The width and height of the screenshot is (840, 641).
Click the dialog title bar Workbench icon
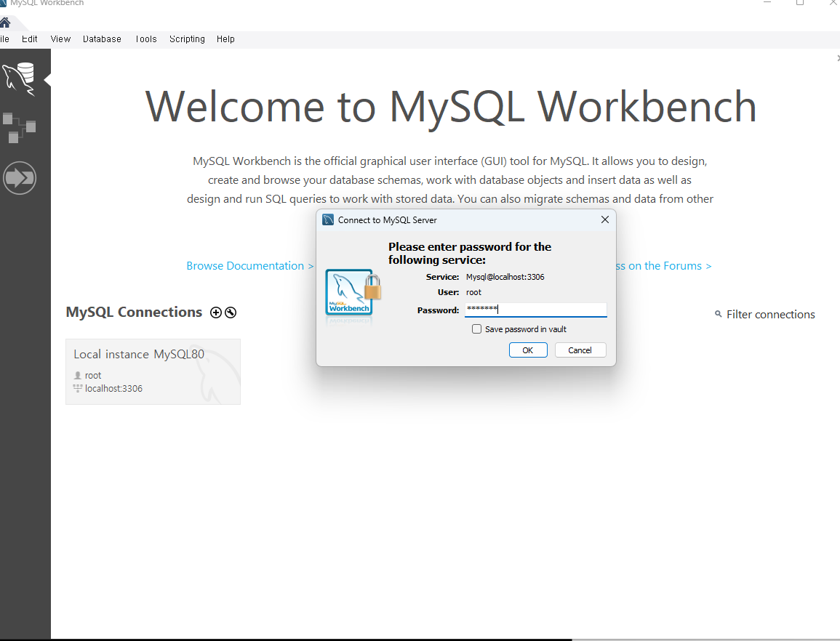pyautogui.click(x=328, y=219)
